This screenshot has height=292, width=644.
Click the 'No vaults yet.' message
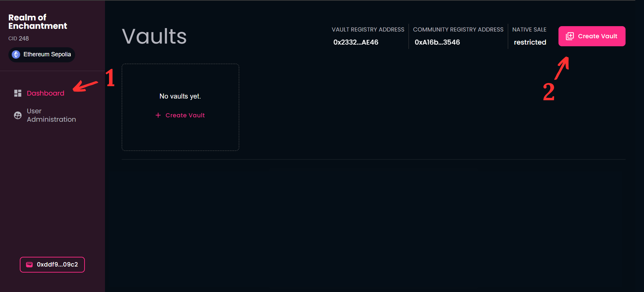(x=180, y=96)
